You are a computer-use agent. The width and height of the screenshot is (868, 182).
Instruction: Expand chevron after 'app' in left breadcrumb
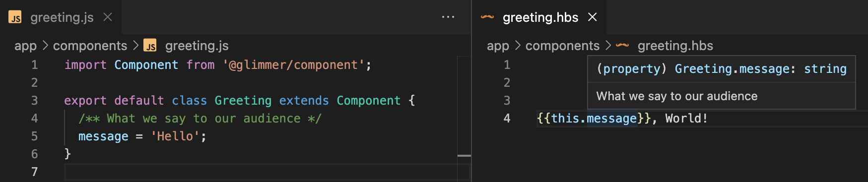(x=45, y=46)
